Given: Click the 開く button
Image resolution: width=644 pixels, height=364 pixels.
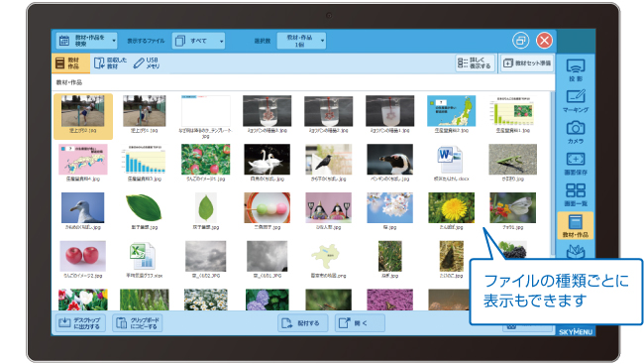Looking at the screenshot, I should point(360,323).
